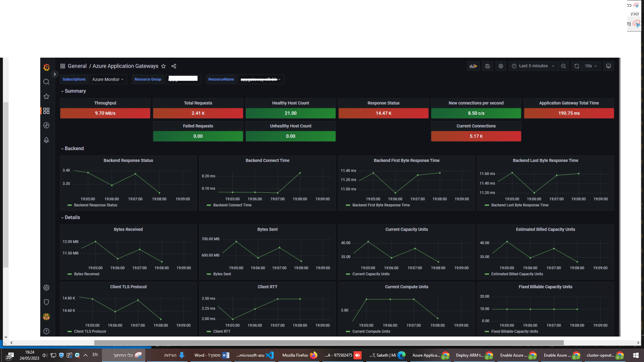Click the share dashboard icon
The width and height of the screenshot is (644, 362).
click(174, 66)
